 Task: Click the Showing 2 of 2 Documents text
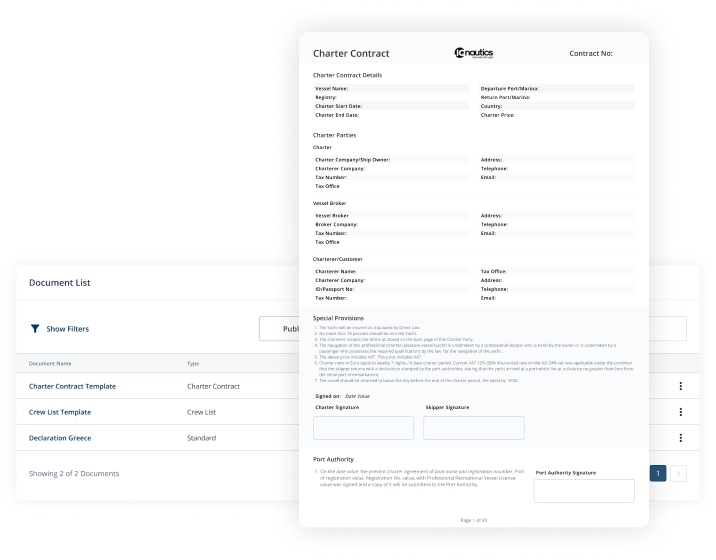pos(74,474)
